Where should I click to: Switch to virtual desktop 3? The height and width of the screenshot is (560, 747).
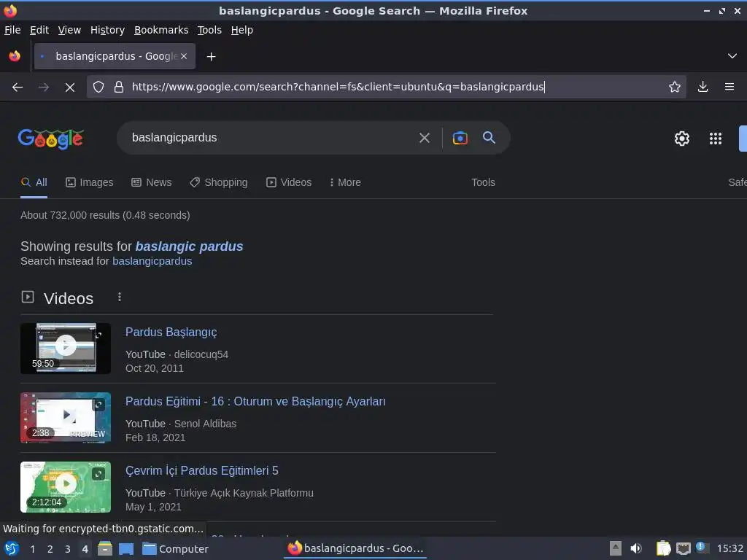(68, 549)
